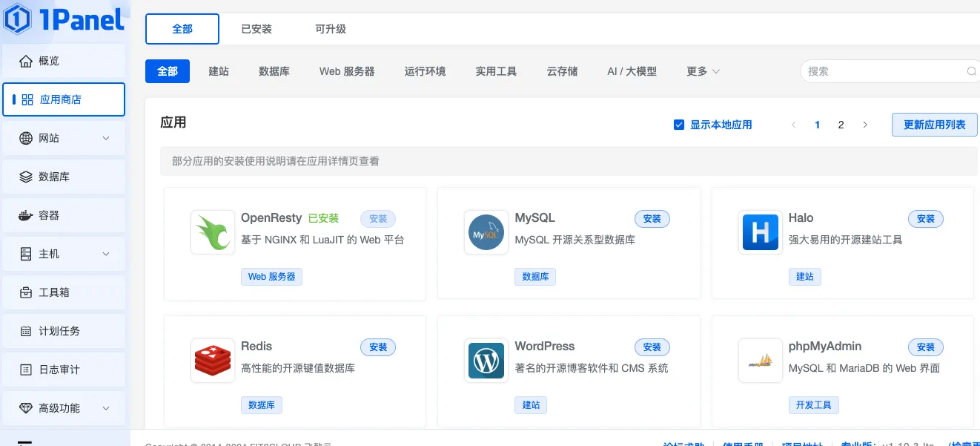Click the server icon beside 主机
Screen dimensions: 980x446
(26, 254)
